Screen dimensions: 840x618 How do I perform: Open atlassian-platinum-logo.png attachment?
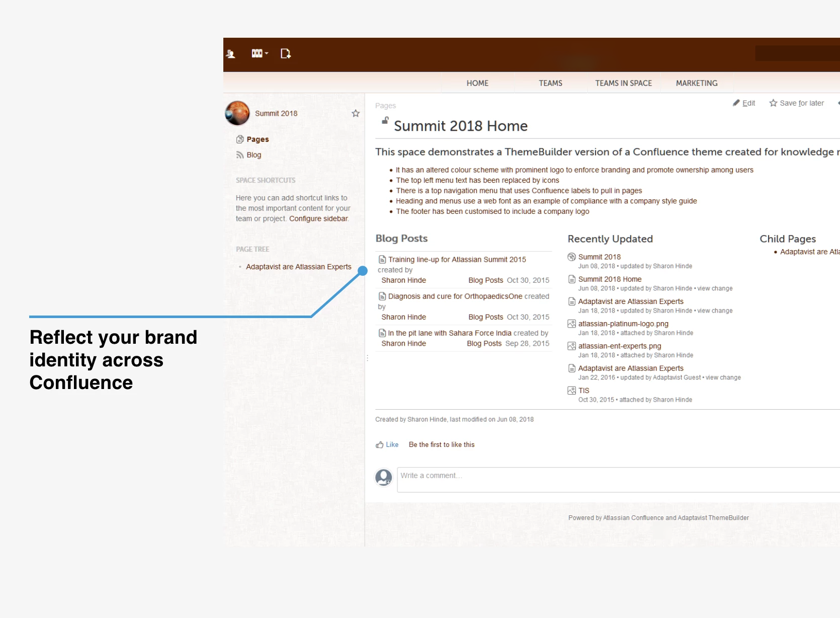coord(623,324)
